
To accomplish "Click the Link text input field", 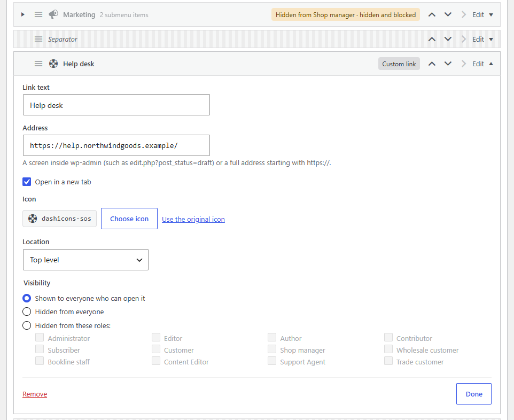I will 116,105.
